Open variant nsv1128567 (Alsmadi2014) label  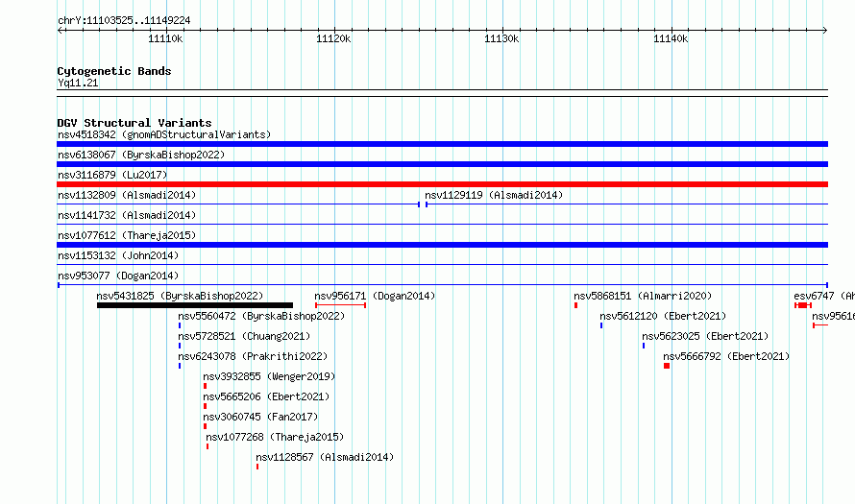pyautogui.click(x=325, y=457)
